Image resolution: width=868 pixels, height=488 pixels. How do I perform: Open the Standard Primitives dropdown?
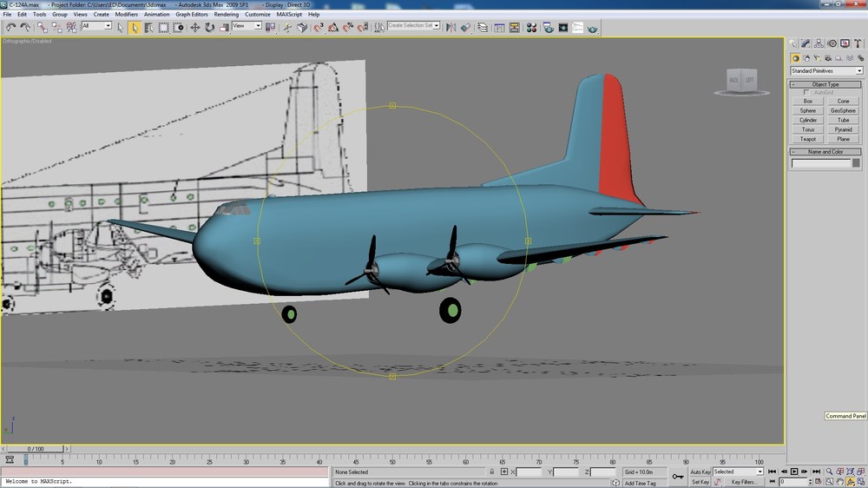pos(826,71)
